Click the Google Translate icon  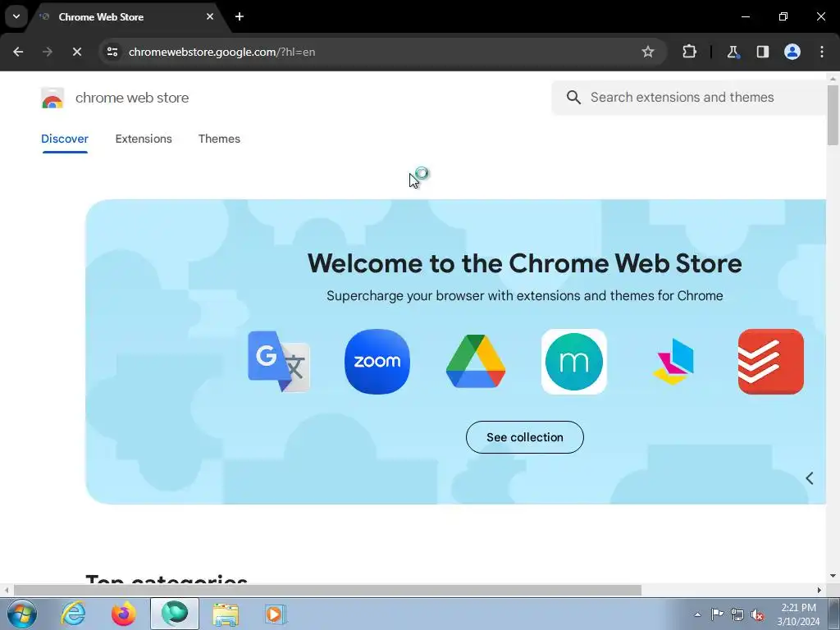coord(279,362)
